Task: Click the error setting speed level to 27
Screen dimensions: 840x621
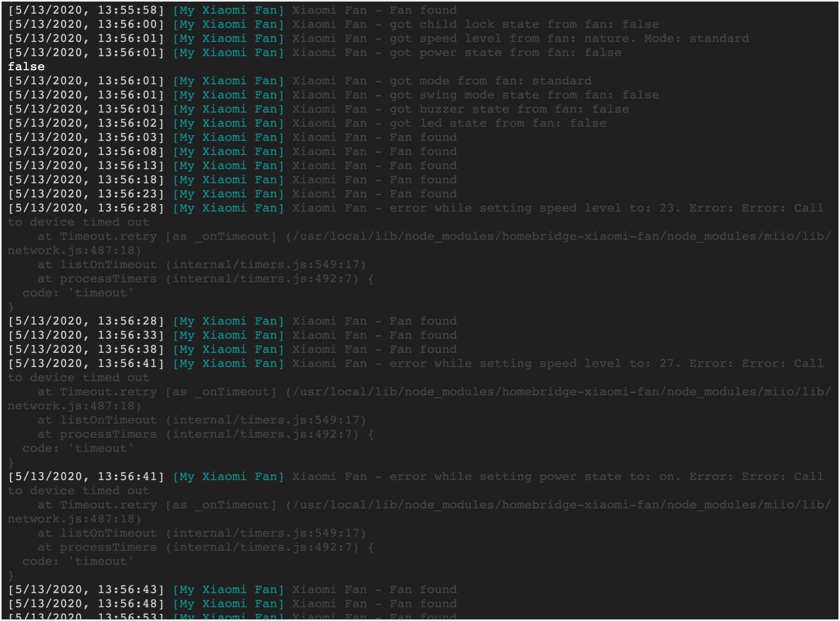Action: click(x=541, y=363)
